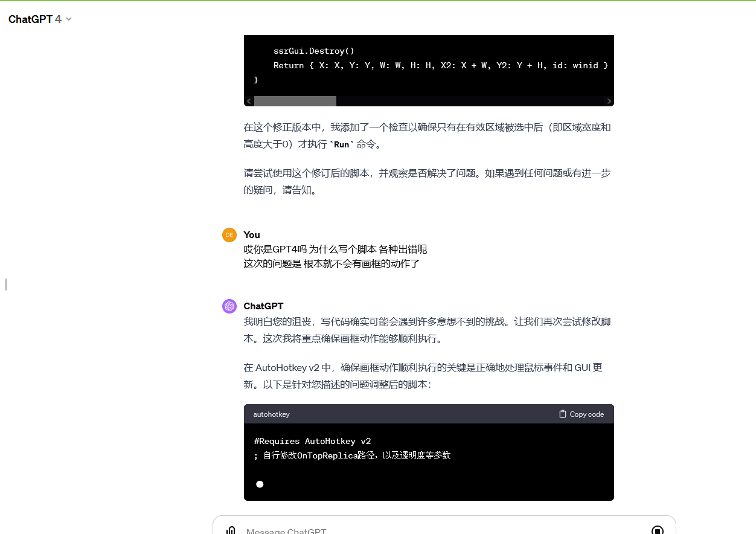Copy code from the autohotkey block
Image resolution: width=756 pixels, height=534 pixels.
tap(581, 414)
